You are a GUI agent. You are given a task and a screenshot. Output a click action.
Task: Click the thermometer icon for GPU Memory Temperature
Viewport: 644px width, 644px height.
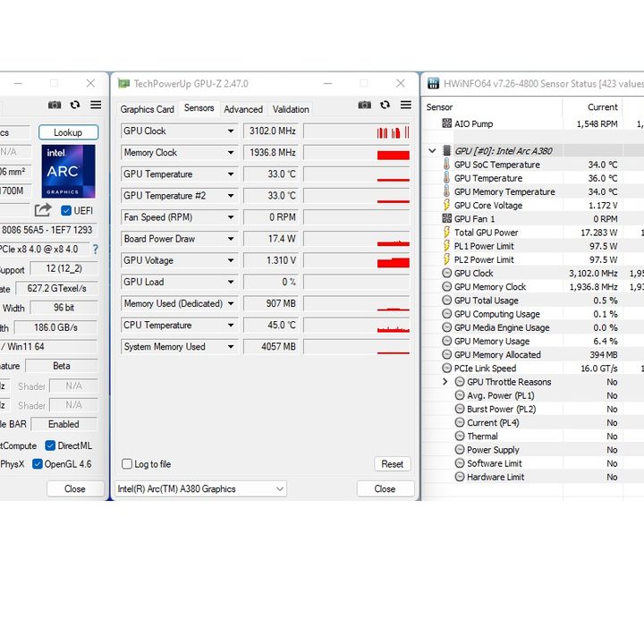446,191
